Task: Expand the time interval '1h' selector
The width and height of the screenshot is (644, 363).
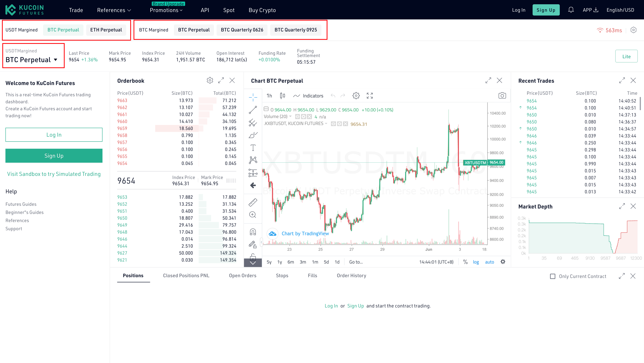Action: 269,96
